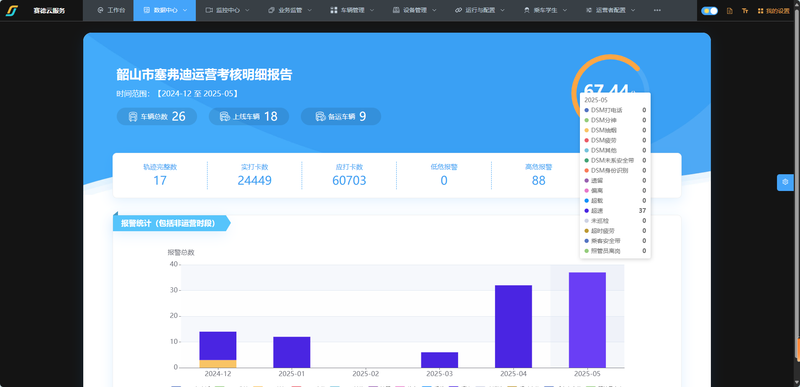Screen dimensions: 800x387
Task: Click the 超速 row in the tooltip
Action: [x=615, y=211]
